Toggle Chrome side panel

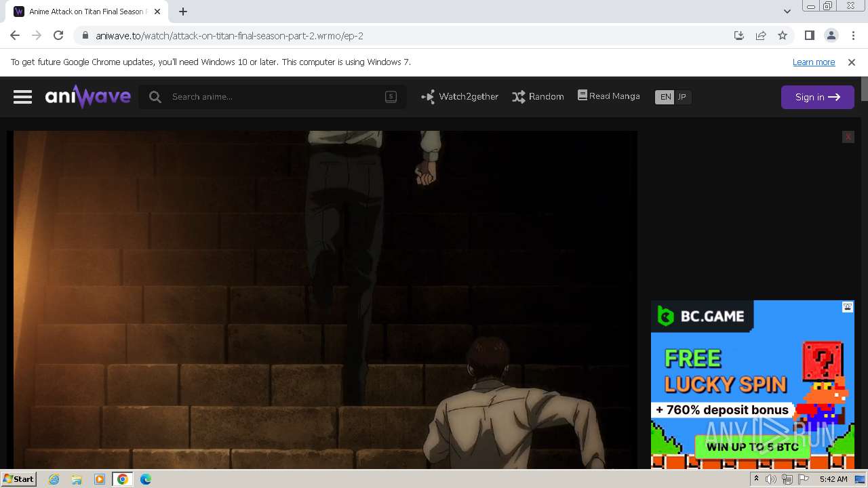[x=809, y=35]
